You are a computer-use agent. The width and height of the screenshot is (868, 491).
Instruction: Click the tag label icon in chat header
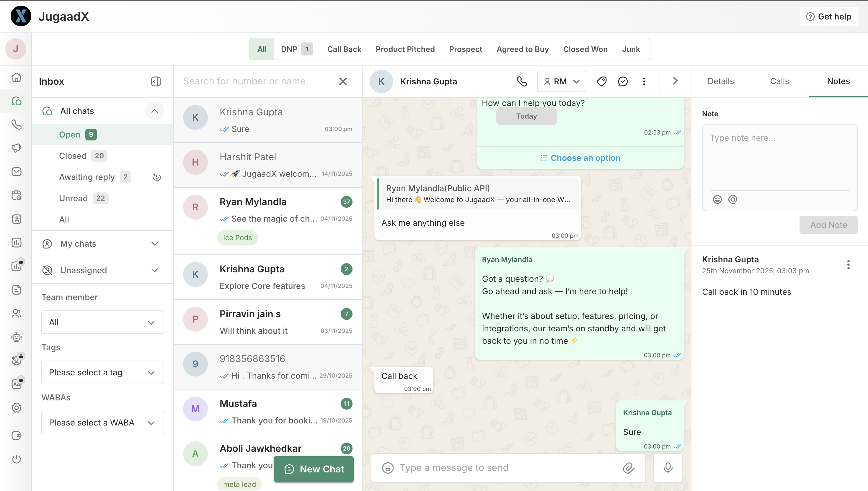[x=601, y=81]
